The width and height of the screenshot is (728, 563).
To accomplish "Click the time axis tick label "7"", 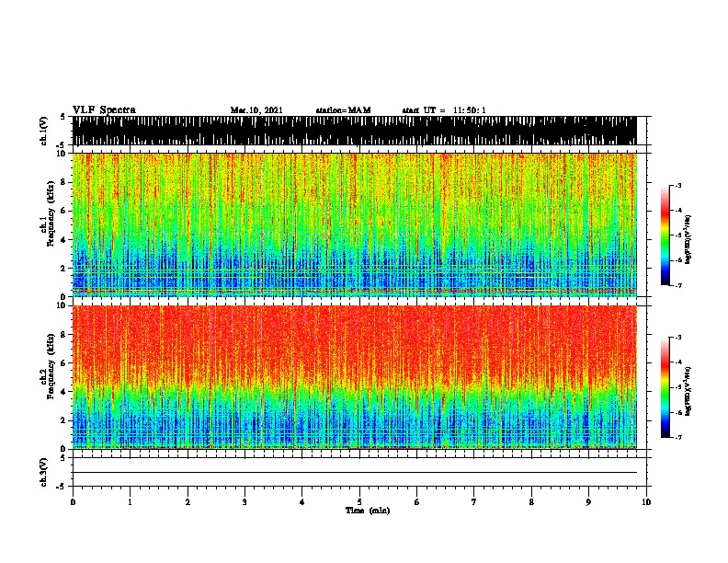I will pos(474,502).
